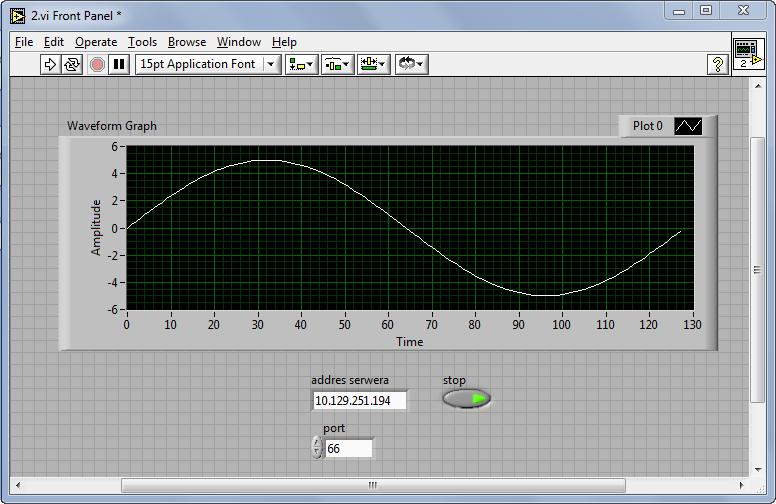776x504 pixels.
Task: Increment the port numeric stepper
Action: point(317,442)
